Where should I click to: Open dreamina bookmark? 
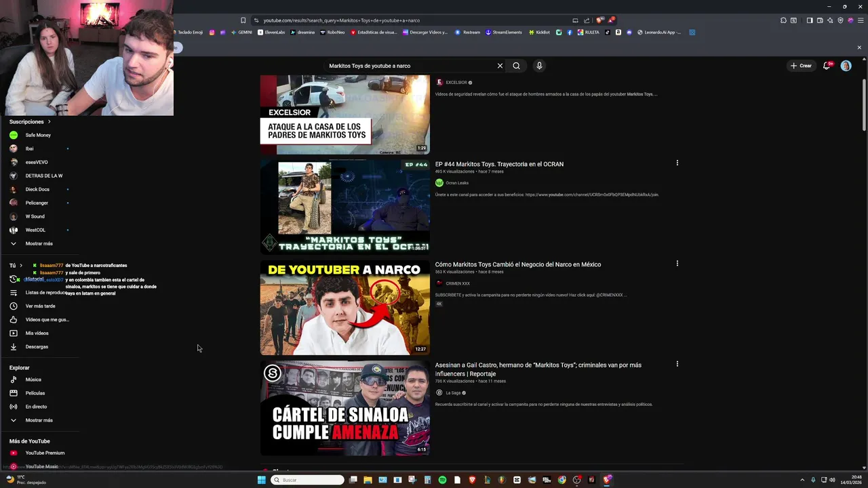pyautogui.click(x=302, y=33)
